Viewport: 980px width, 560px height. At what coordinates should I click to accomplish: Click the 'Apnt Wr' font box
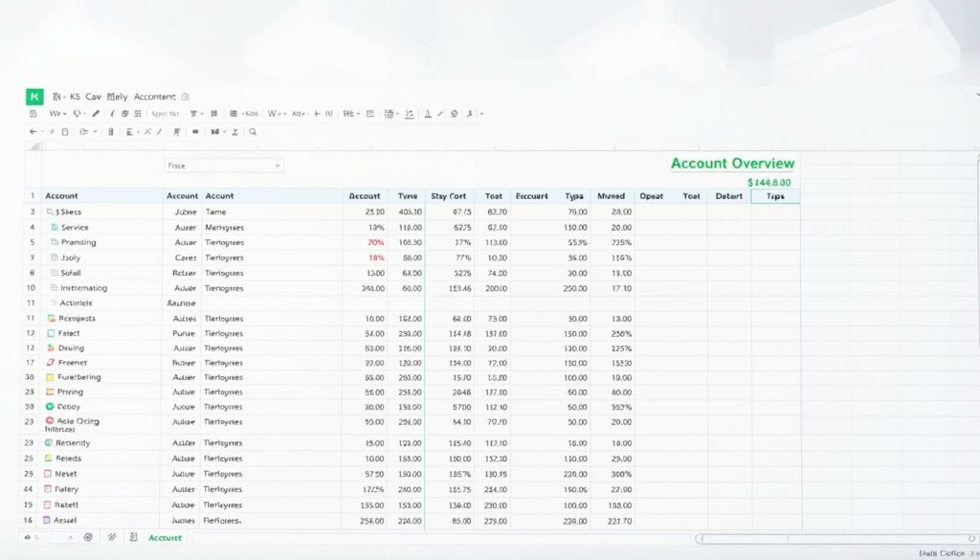(166, 114)
